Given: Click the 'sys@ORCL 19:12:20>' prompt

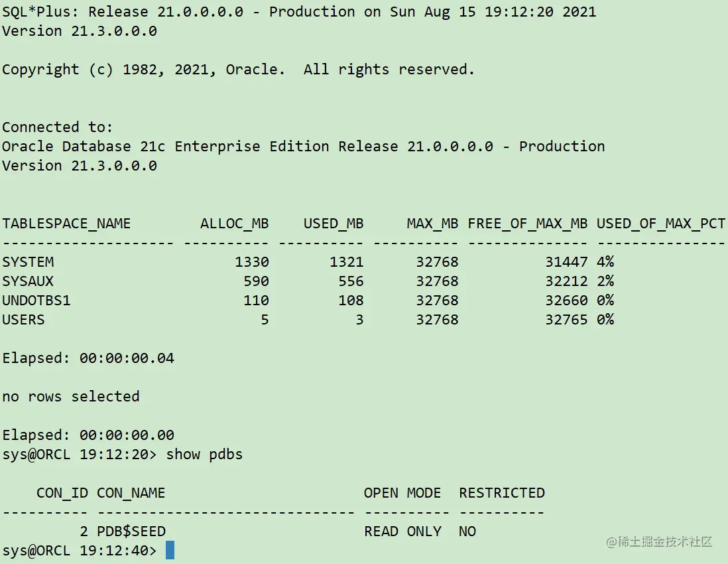Looking at the screenshot, I should [80, 454].
